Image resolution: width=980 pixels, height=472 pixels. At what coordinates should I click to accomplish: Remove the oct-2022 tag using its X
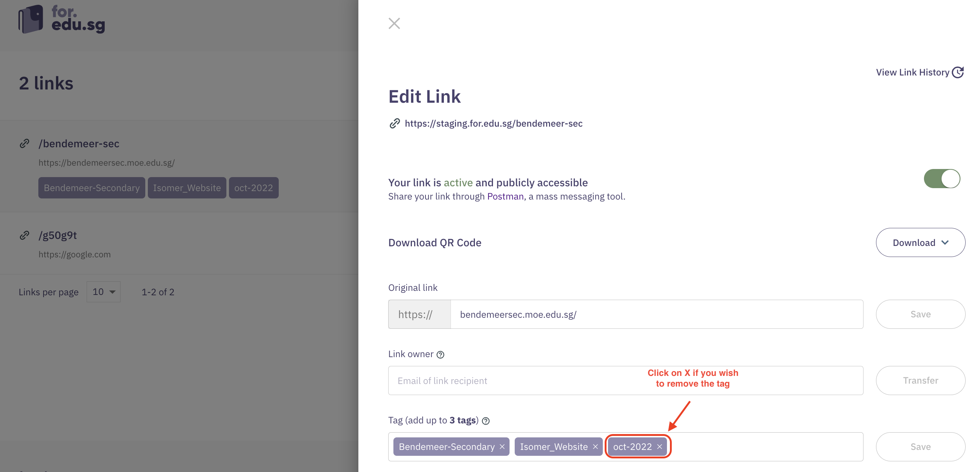(x=660, y=447)
